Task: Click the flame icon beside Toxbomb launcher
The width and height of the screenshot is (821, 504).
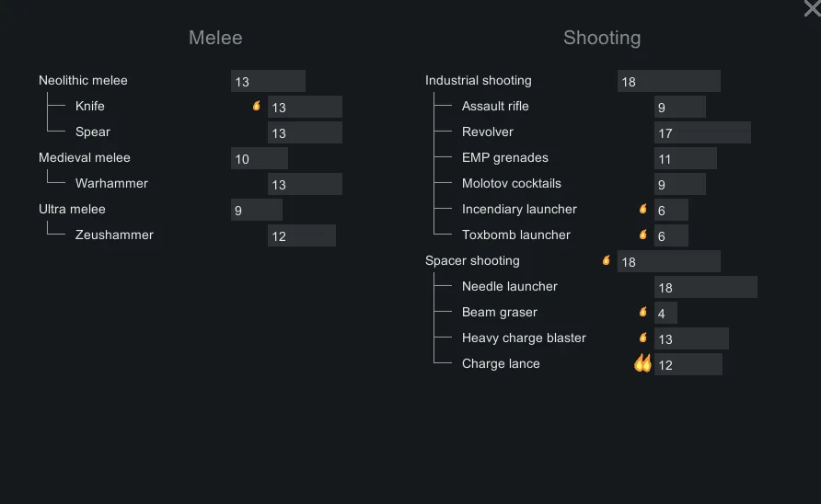Action: (x=643, y=235)
